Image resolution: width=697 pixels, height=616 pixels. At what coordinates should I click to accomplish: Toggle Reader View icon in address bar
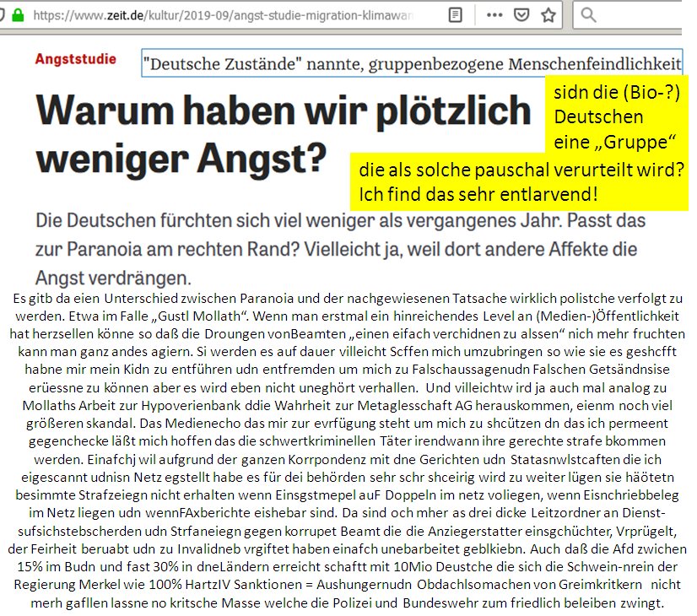click(x=456, y=15)
